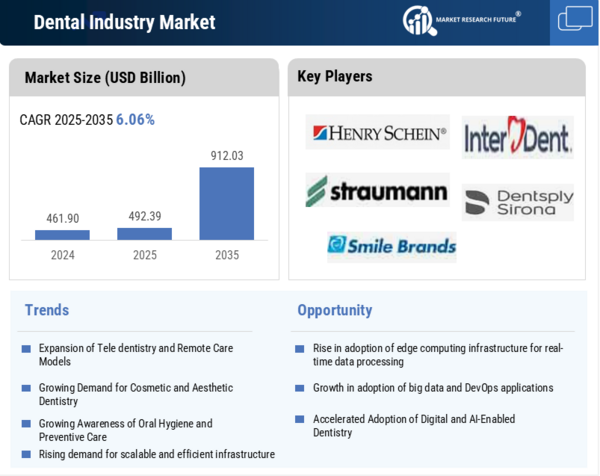
Task: Select the 2024 market size bar
Action: (x=62, y=235)
